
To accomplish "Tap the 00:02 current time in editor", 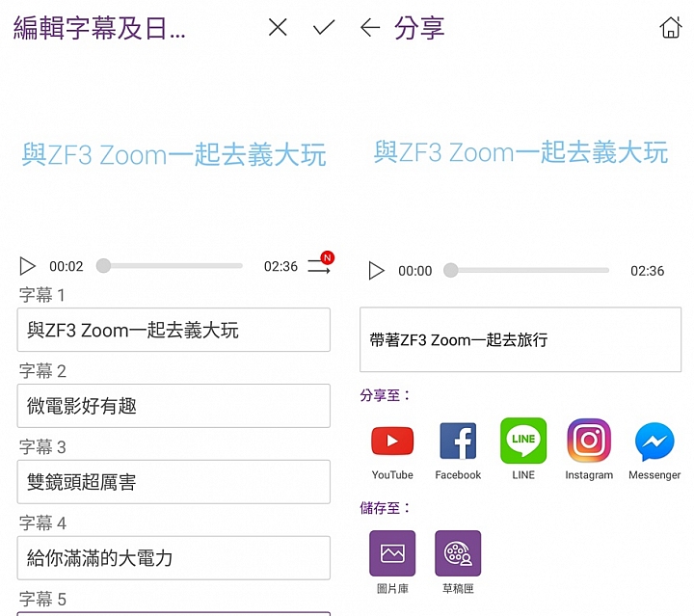I will click(67, 266).
